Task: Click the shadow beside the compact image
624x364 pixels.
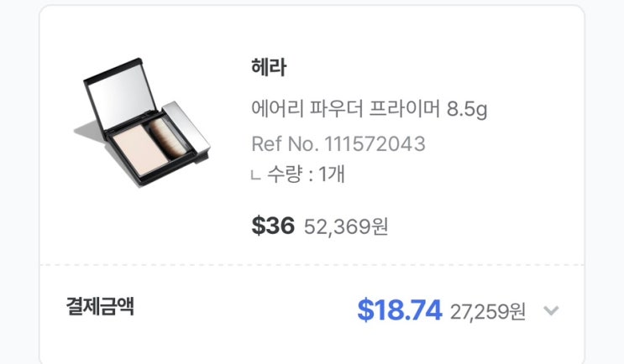Action: tap(90, 133)
